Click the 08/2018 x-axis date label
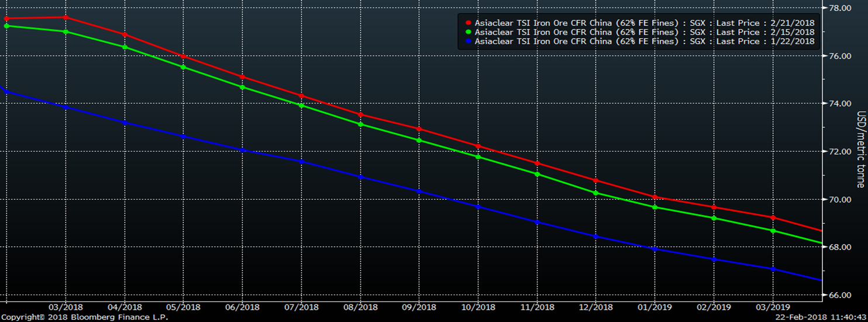Screen dimensions: 868x322 click(x=360, y=306)
